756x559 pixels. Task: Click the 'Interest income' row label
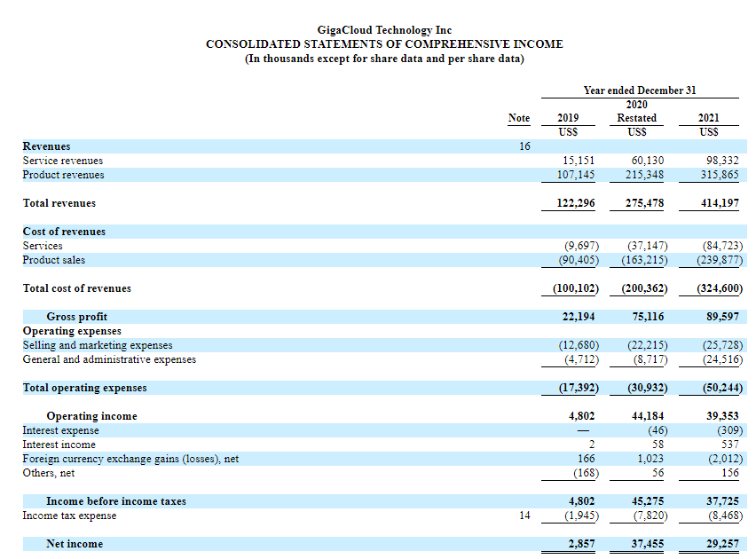(59, 445)
